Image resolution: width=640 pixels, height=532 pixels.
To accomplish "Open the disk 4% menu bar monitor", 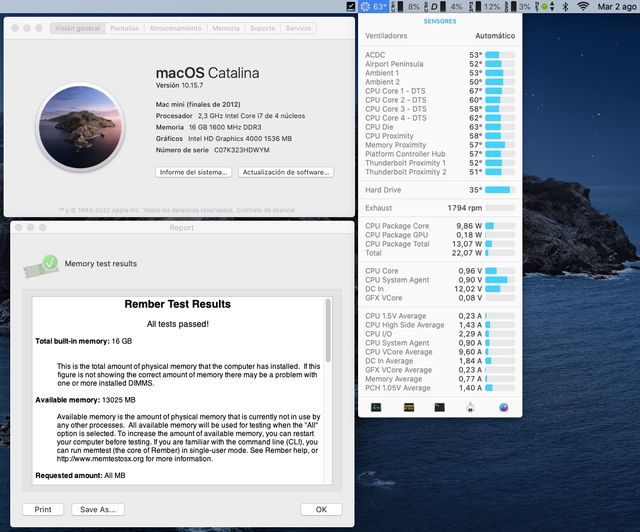I will (x=444, y=7).
